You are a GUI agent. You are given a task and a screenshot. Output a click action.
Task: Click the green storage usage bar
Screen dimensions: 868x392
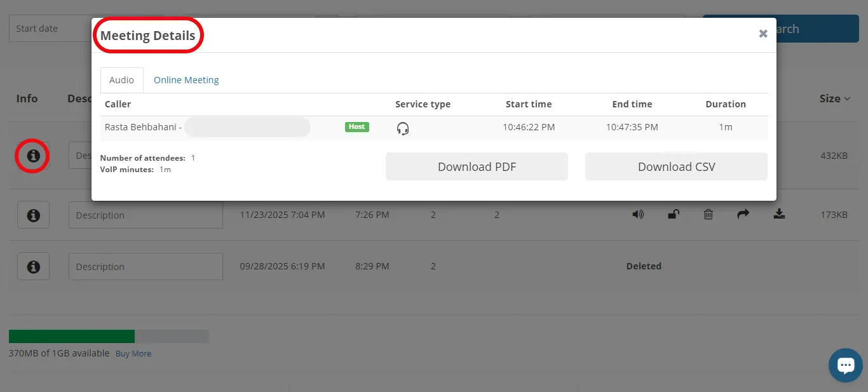point(72,336)
